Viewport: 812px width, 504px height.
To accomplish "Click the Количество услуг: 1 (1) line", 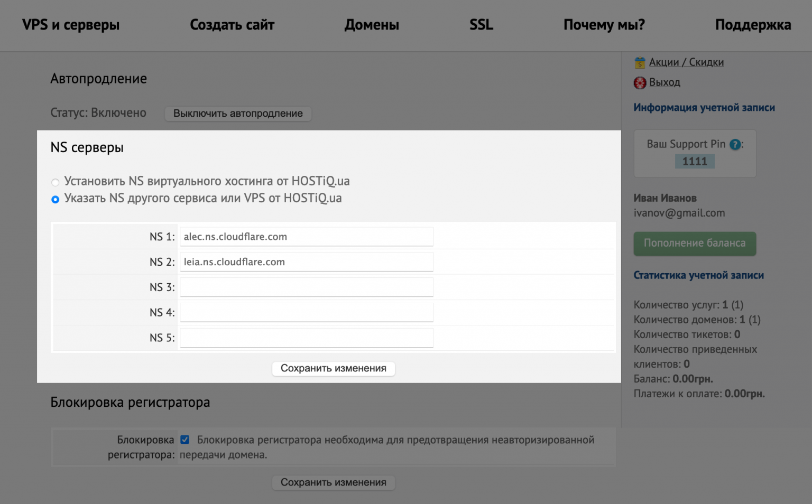I will pos(688,305).
